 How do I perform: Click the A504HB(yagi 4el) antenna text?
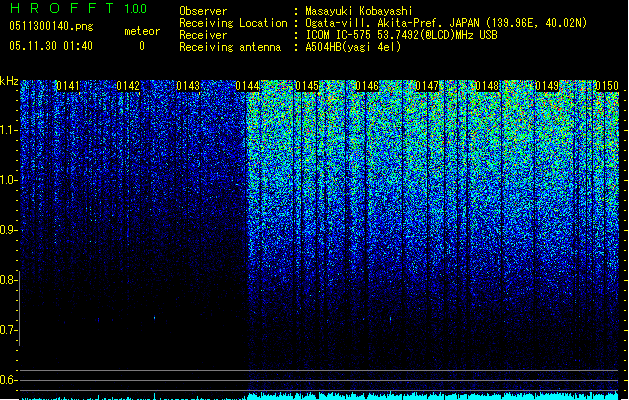pos(353,47)
